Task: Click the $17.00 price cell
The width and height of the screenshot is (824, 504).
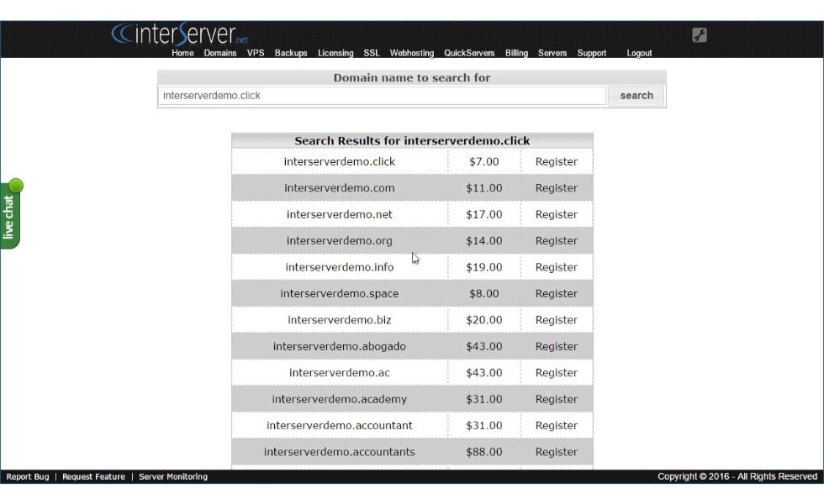Action: pos(484,214)
